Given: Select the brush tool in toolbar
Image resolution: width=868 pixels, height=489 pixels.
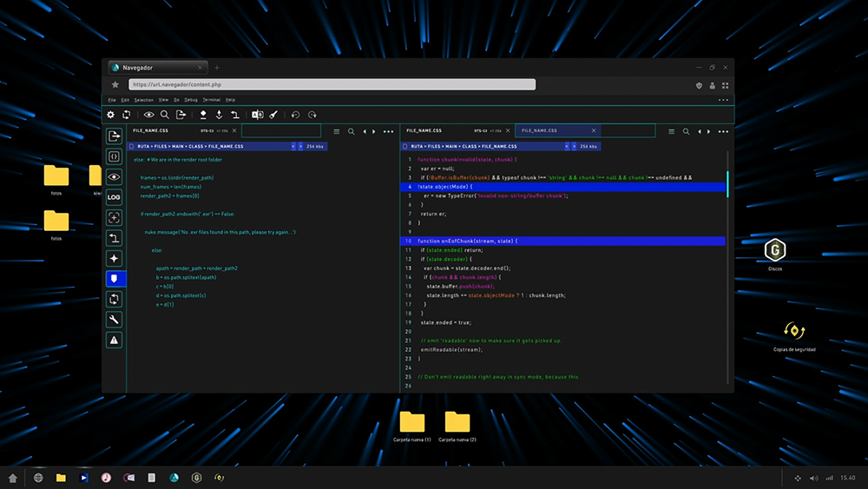Looking at the screenshot, I should pos(273,115).
